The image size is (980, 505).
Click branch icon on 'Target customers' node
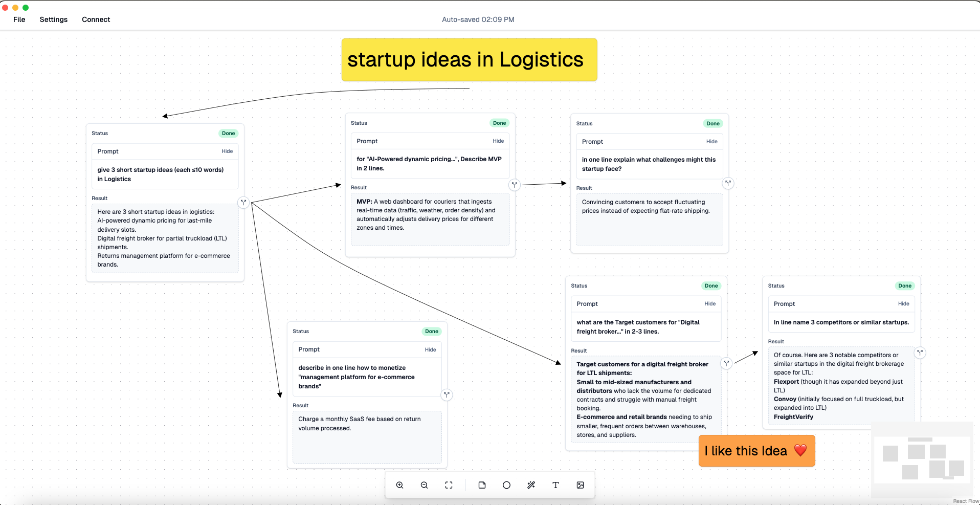coord(726,363)
